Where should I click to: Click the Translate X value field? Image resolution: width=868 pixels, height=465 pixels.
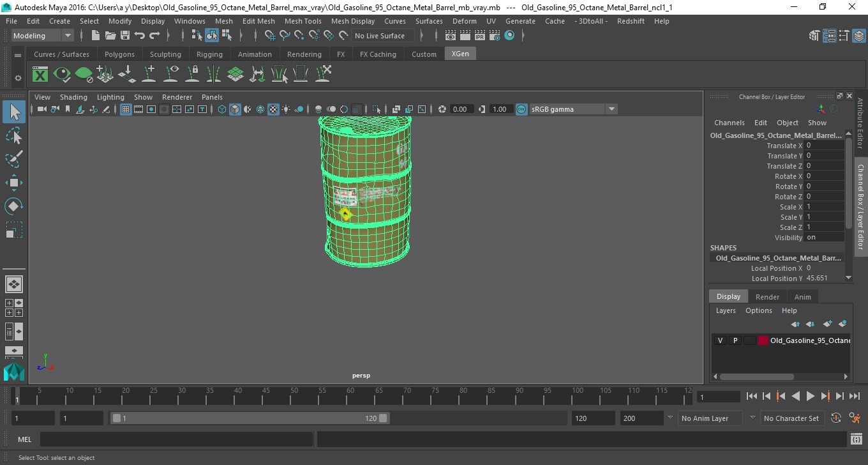click(x=824, y=146)
